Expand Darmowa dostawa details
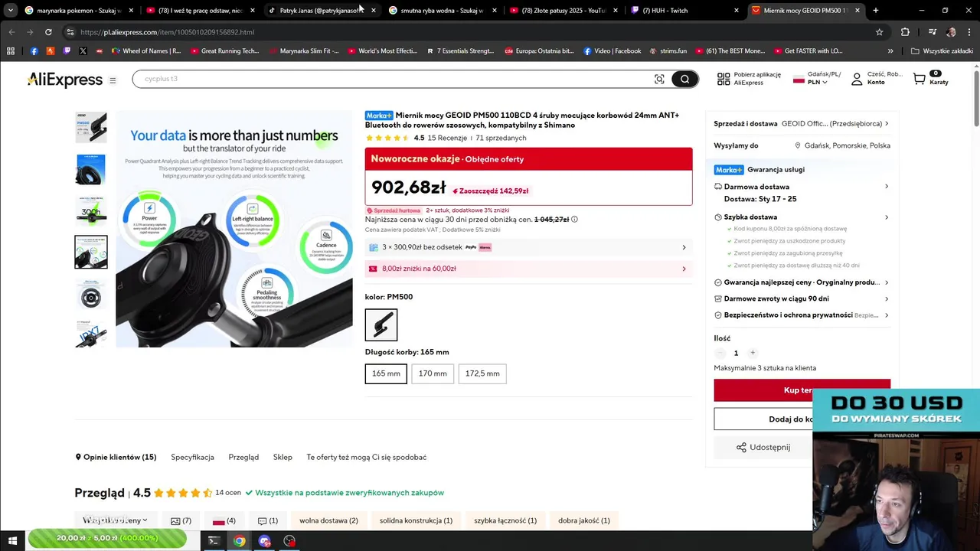This screenshot has width=980, height=551. 887,187
